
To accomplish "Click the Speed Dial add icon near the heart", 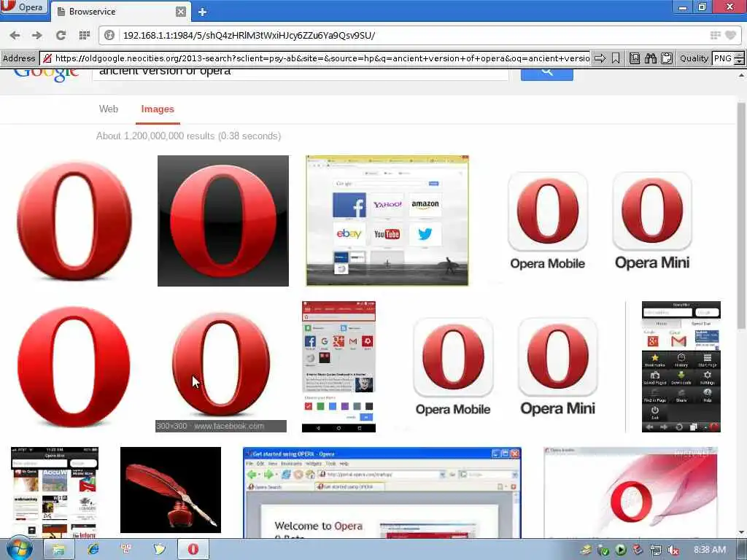I will 715,35.
